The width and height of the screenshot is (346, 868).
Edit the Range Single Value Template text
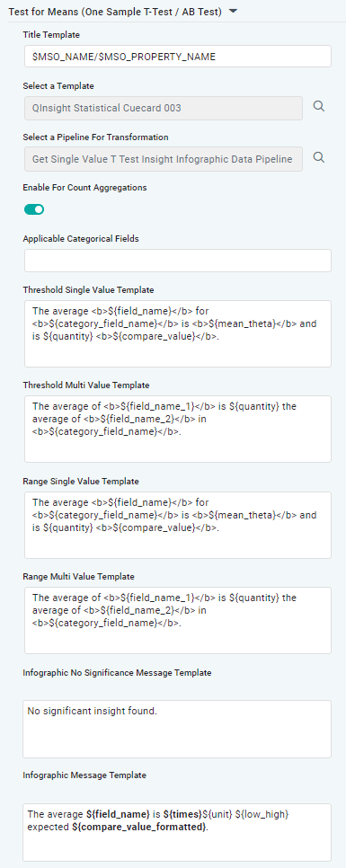pyautogui.click(x=178, y=525)
